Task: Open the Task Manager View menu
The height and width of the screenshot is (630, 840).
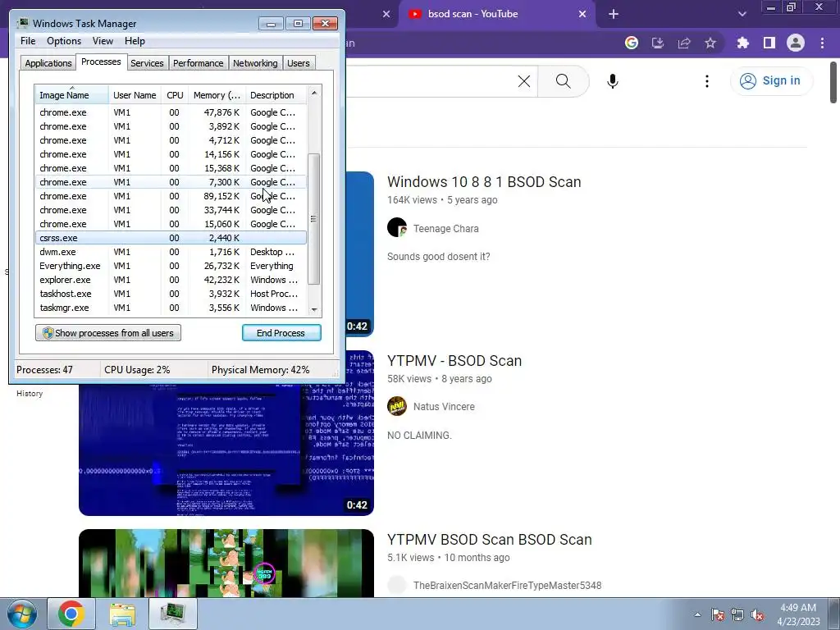Action: pos(103,41)
